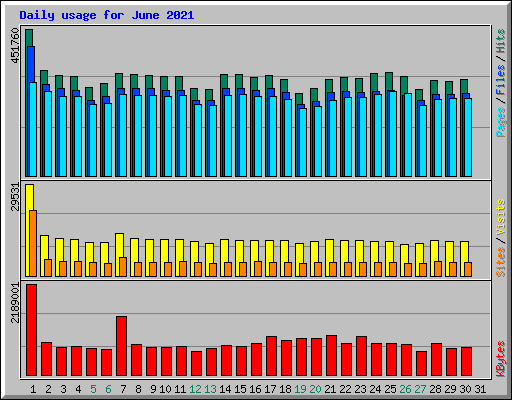Click the green hits bar for day 2

coord(44,77)
